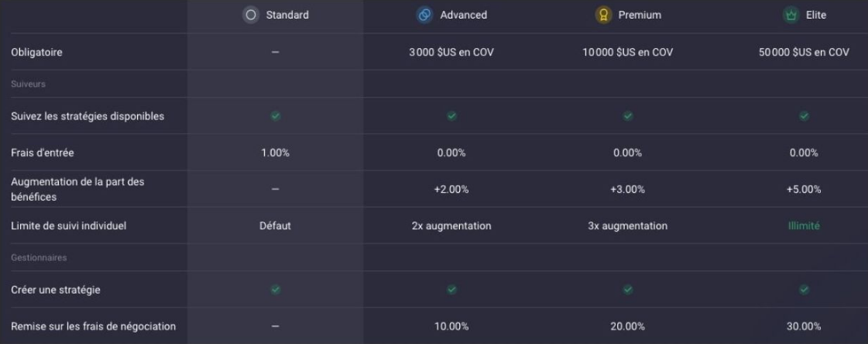Image resolution: width=868 pixels, height=344 pixels.
Task: Select the Standard column header label
Action: 286,15
